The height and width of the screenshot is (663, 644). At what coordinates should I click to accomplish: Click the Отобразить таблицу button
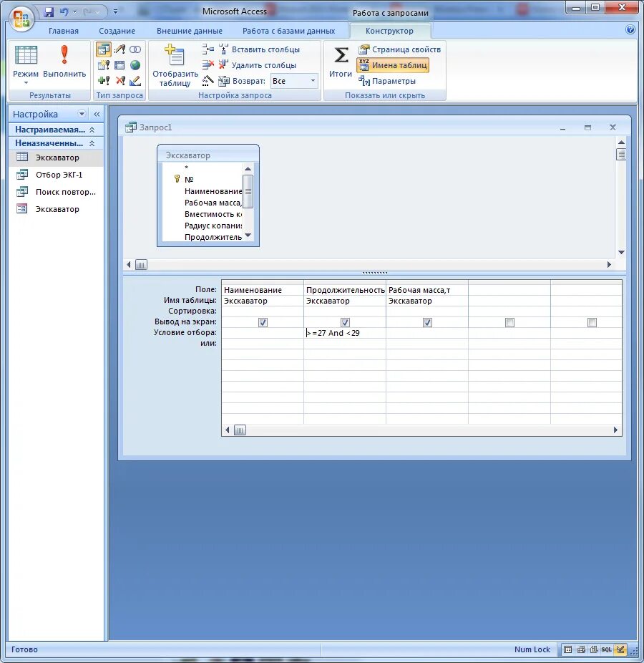(175, 65)
